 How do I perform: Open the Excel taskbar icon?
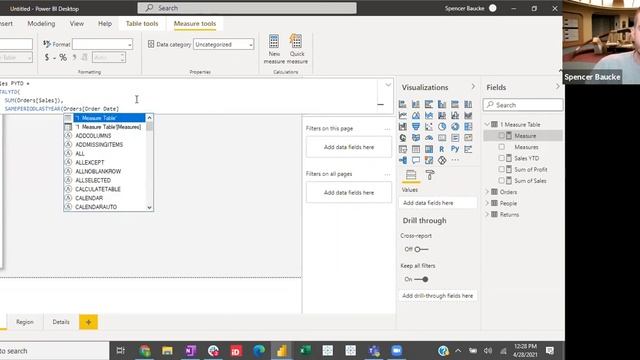tap(305, 351)
